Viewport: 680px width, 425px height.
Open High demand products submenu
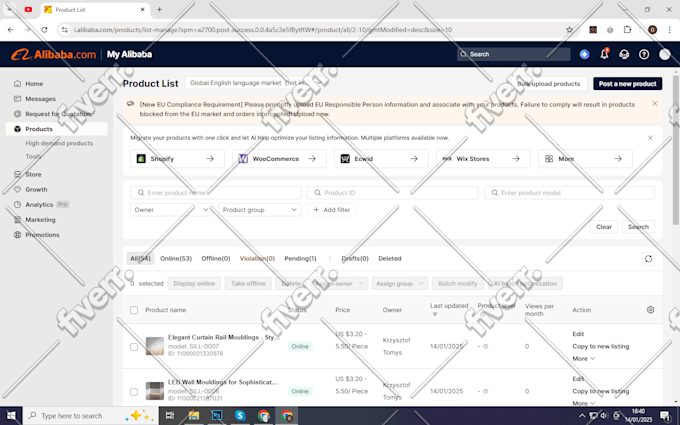(x=59, y=143)
